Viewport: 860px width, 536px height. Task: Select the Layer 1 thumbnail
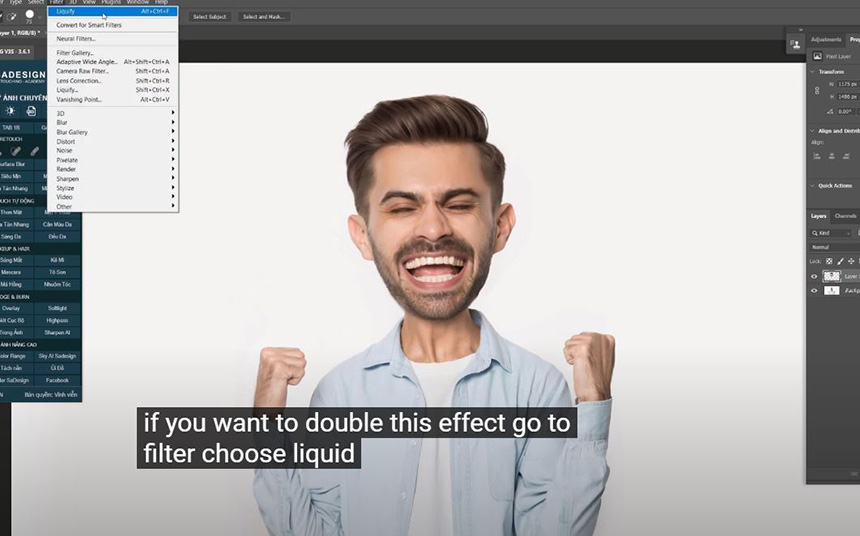[832, 276]
